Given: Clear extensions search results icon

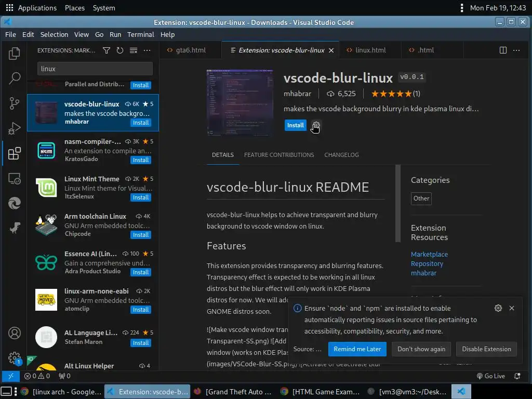Looking at the screenshot, I should point(134,50).
